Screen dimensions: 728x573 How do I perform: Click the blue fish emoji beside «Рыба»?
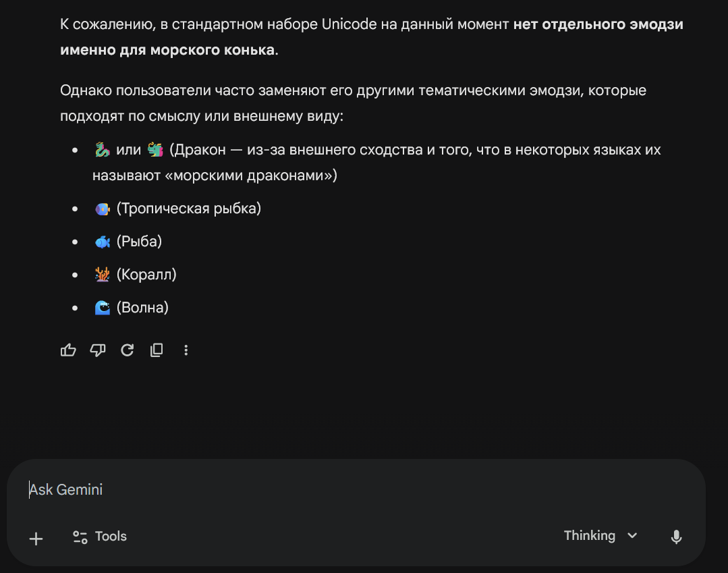pos(102,242)
